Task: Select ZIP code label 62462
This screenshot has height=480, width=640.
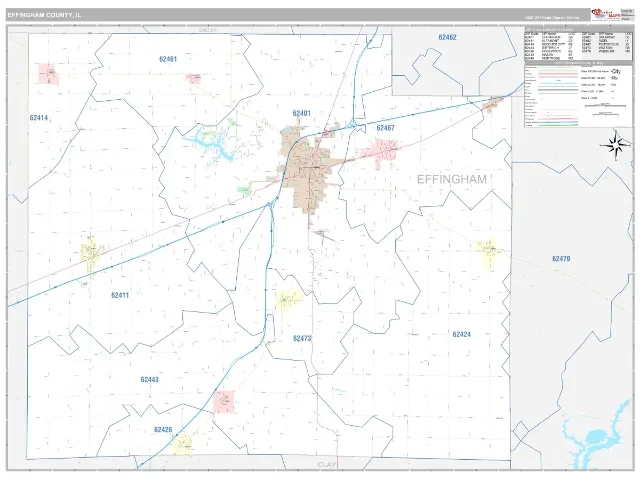Action: [x=447, y=37]
